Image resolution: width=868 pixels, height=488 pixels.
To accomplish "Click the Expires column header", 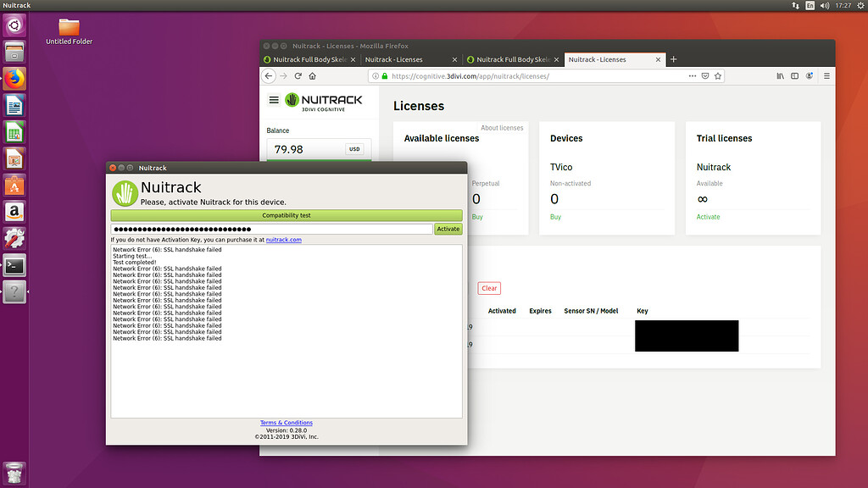I will tap(540, 311).
